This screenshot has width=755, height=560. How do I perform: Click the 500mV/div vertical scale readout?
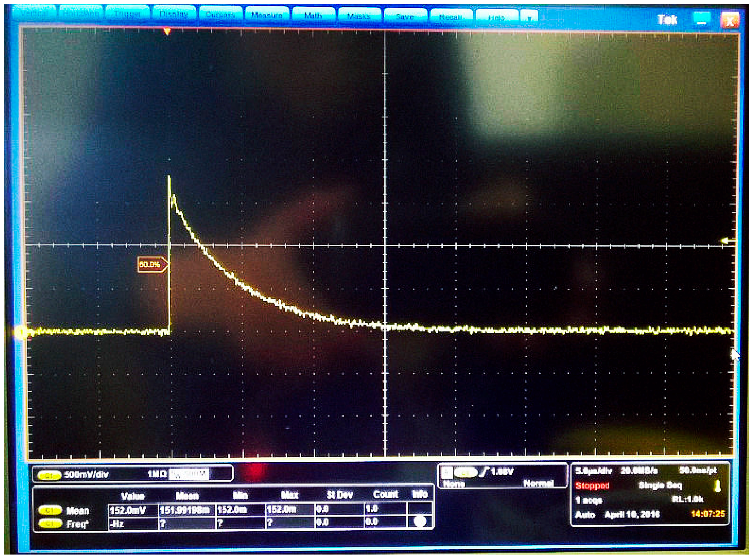(86, 475)
